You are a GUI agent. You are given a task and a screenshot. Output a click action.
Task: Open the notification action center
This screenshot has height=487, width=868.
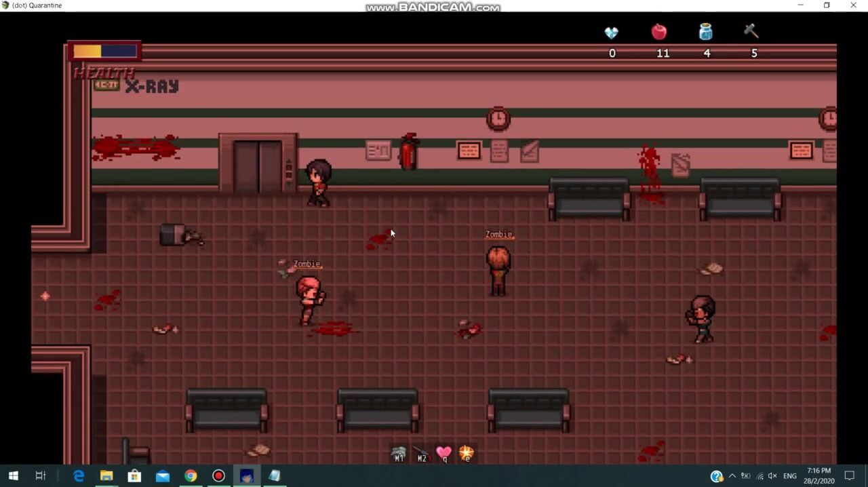tap(849, 476)
